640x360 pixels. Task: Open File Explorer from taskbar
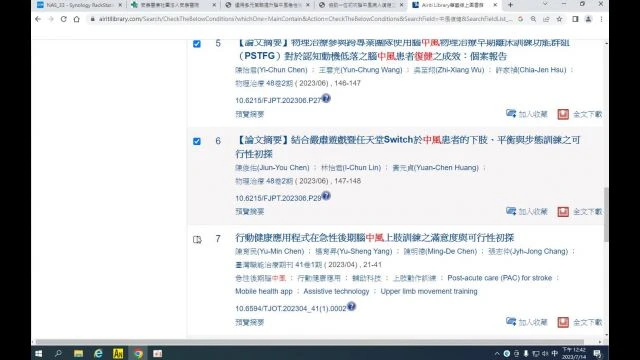[x=78, y=353]
